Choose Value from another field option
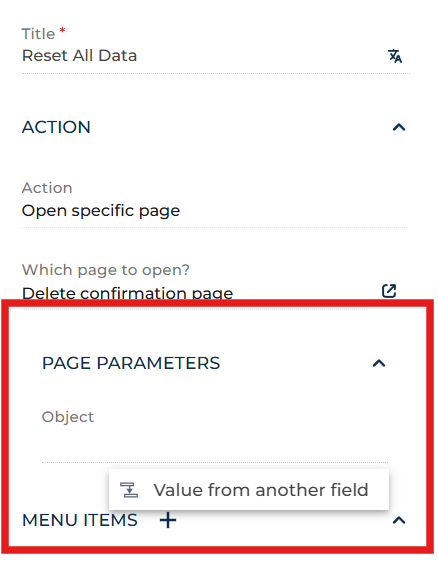This screenshot has height=576, width=438. 249,490
